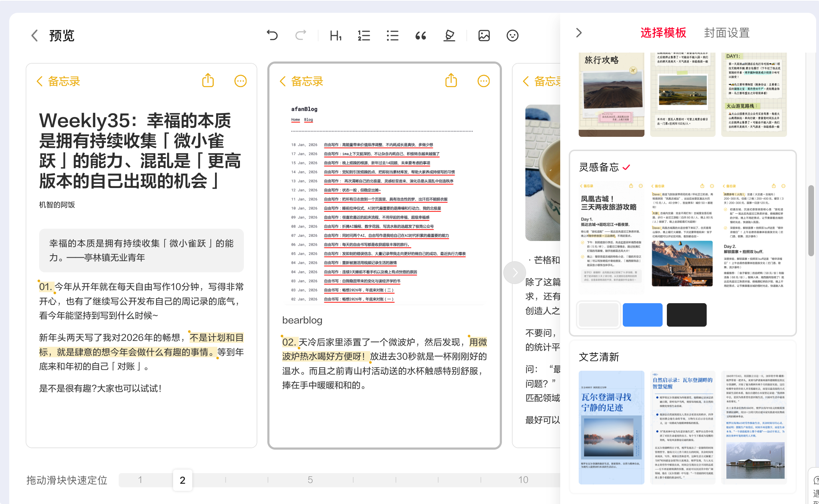Click the page 2 slider handle
Image resolution: width=819 pixels, height=504 pixels.
(x=182, y=480)
